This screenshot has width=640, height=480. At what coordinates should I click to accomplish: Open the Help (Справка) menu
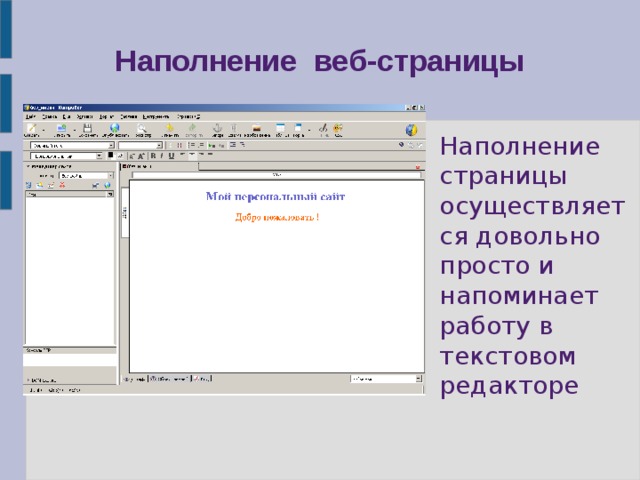189,117
